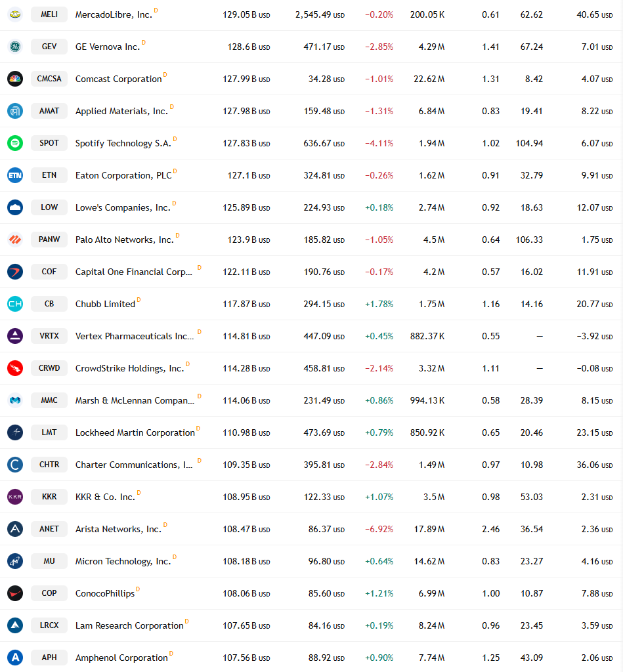Select the AMAT ticker badge
Image resolution: width=623 pixels, height=672 pixels.
click(x=49, y=111)
